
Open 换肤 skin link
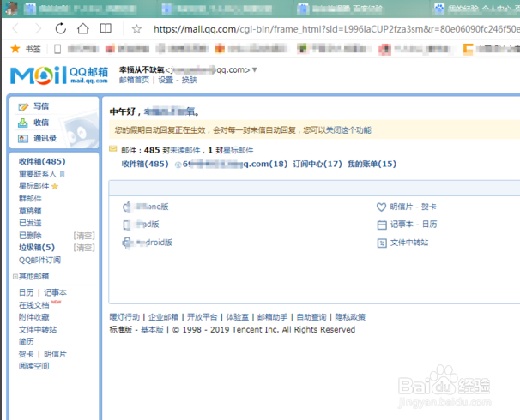(190, 80)
